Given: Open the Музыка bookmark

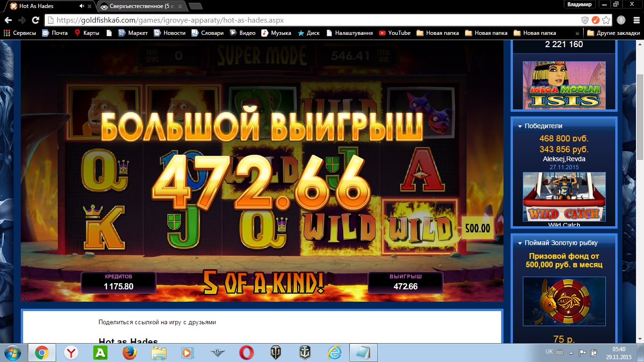Looking at the screenshot, I should coord(276,33).
